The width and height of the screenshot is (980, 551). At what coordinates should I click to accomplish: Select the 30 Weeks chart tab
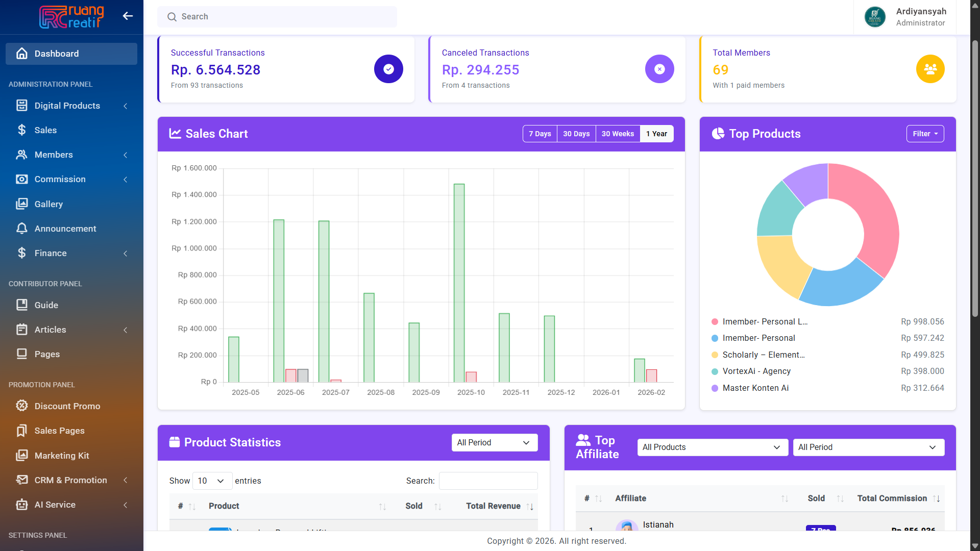[617, 134]
